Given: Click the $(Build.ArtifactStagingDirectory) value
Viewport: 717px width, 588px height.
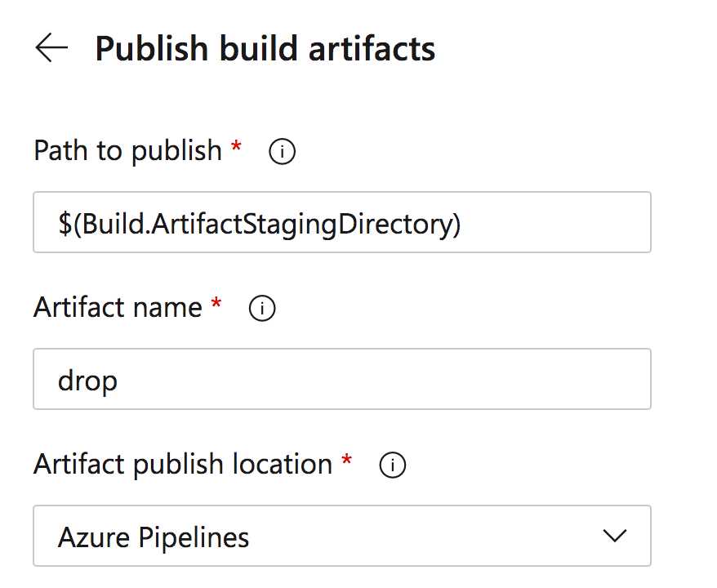Looking at the screenshot, I should point(258,222).
